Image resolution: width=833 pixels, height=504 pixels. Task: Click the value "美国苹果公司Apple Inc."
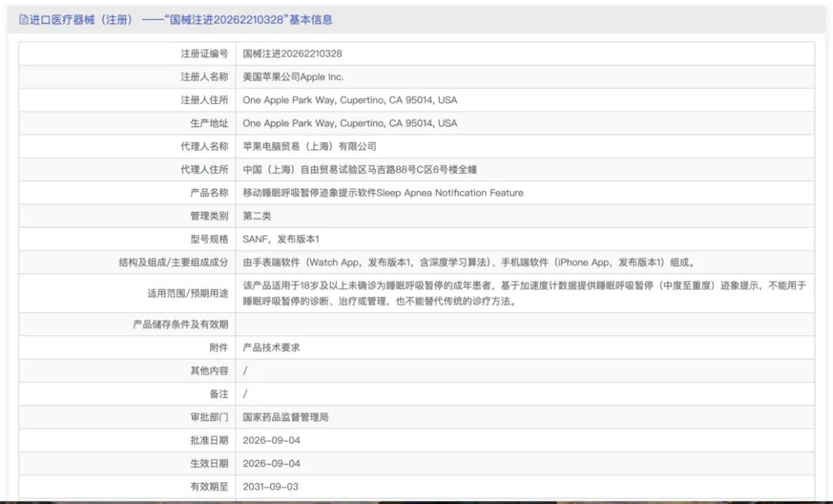[293, 77]
